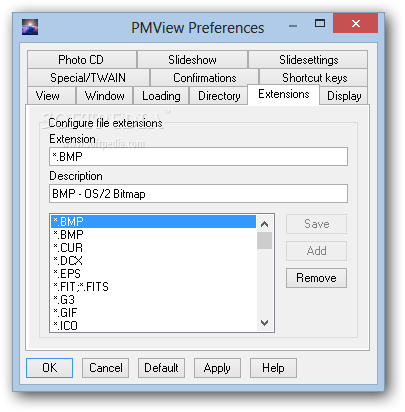This screenshot has height=412, width=405.
Task: Open the Photo CD tab
Action: [82, 60]
